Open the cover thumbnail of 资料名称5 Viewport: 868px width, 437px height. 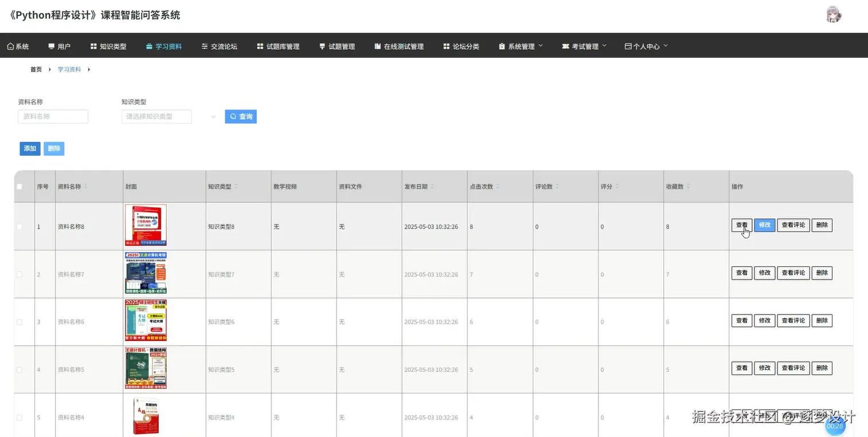click(x=146, y=368)
